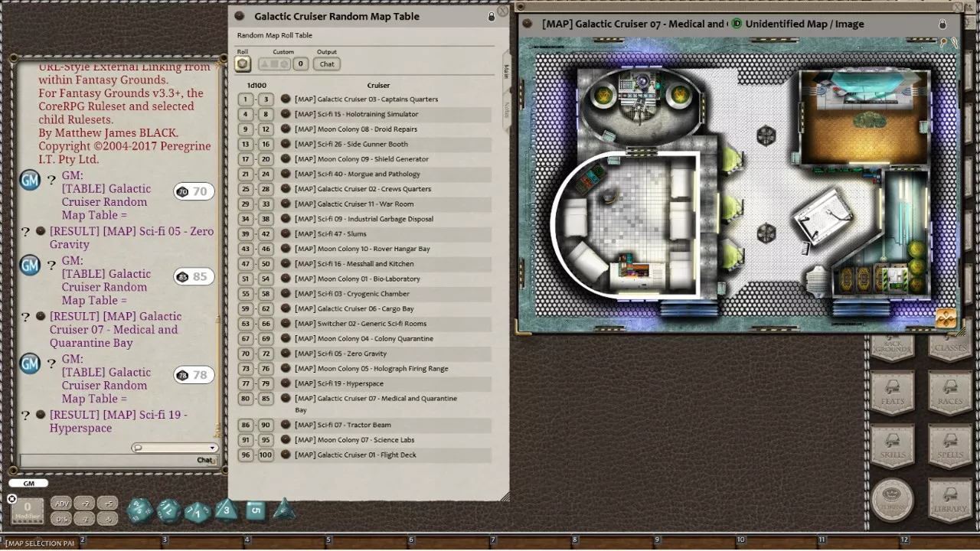This screenshot has height=551, width=980.
Task: Toggle the ADV modifier button
Action: click(61, 503)
